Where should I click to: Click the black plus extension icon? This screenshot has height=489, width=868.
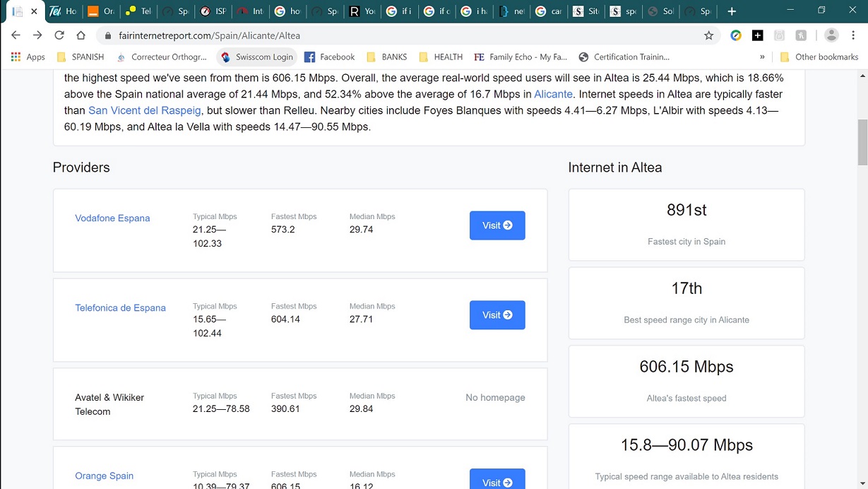758,35
